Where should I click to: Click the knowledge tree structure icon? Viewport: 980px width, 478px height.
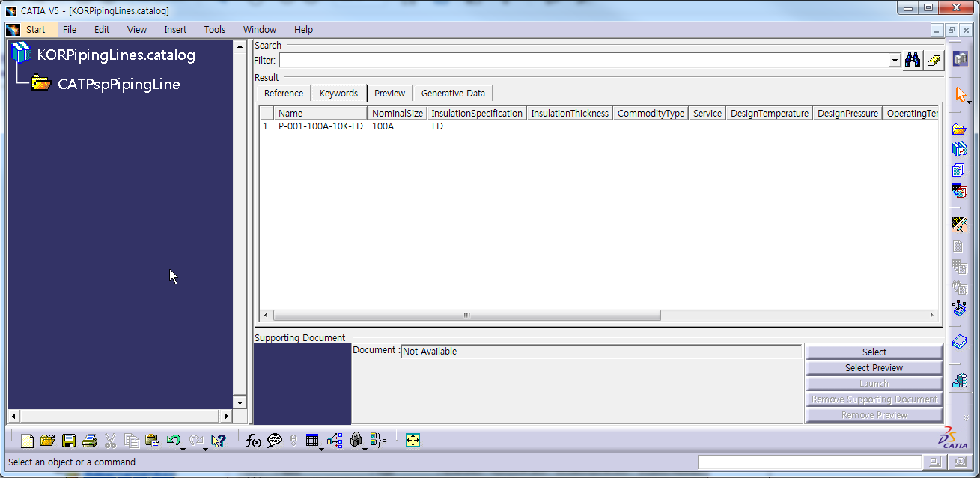(335, 441)
